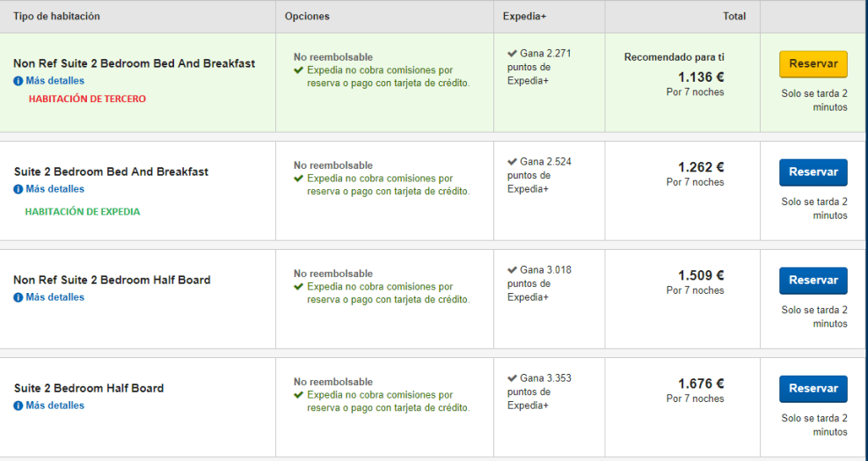
Task: Click info icon for Non Ref Suite Bed And Breakfast
Action: [x=18, y=81]
